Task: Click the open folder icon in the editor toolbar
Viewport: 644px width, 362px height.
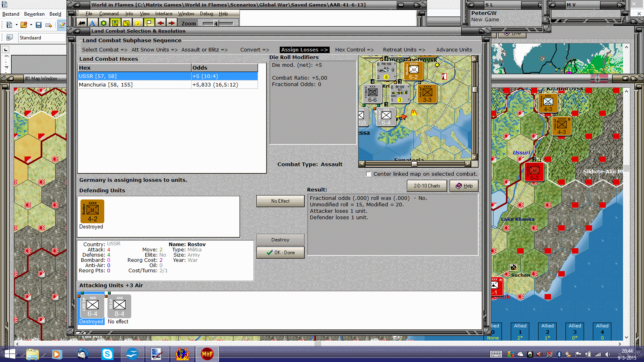Action: (x=24, y=25)
